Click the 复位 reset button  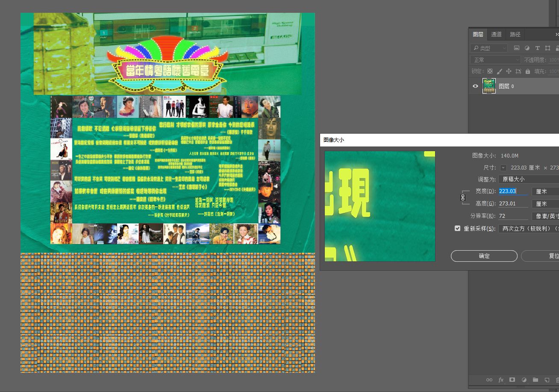pos(540,256)
